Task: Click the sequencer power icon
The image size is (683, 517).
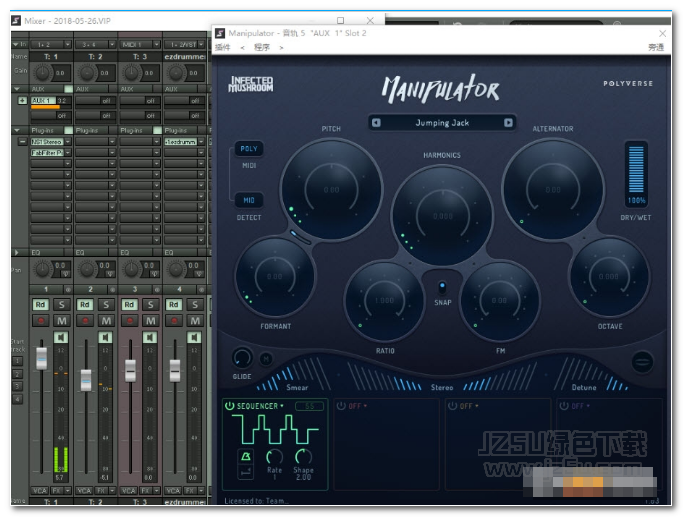Action: pos(230,406)
